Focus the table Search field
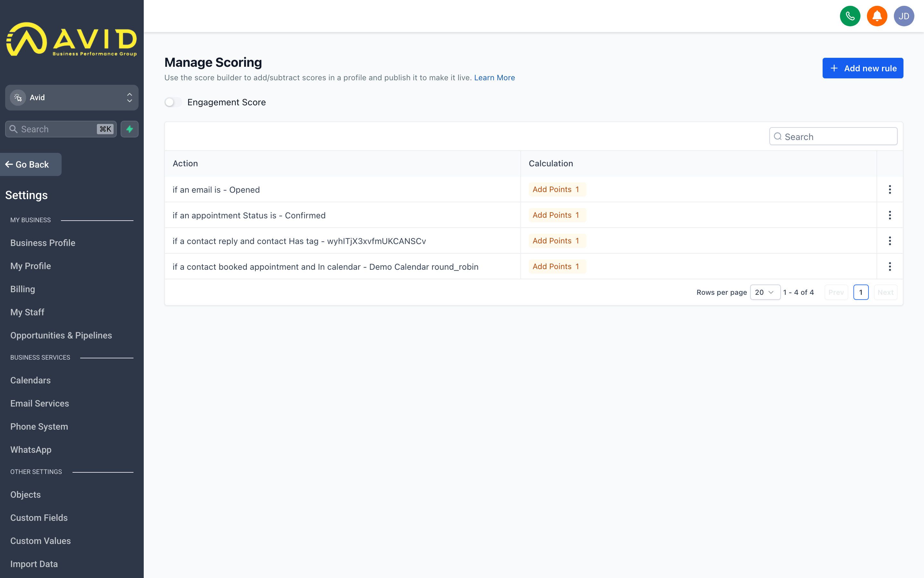The height and width of the screenshot is (578, 924). [x=833, y=136]
